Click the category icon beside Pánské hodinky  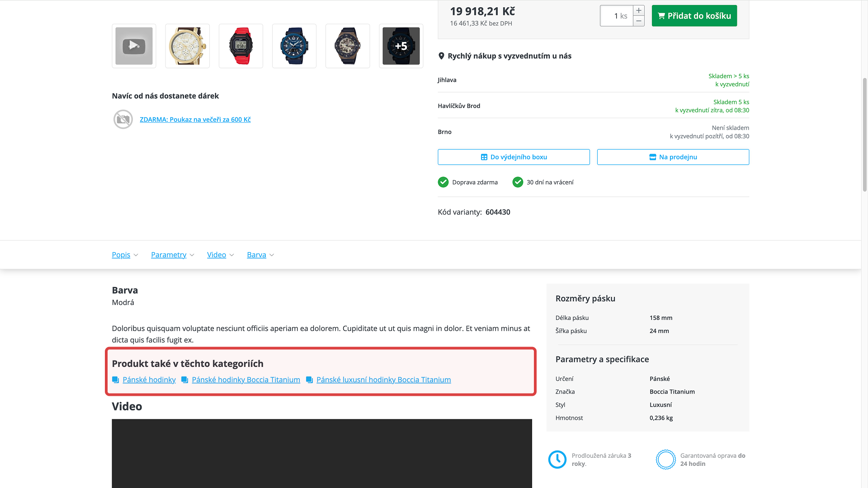(x=116, y=380)
